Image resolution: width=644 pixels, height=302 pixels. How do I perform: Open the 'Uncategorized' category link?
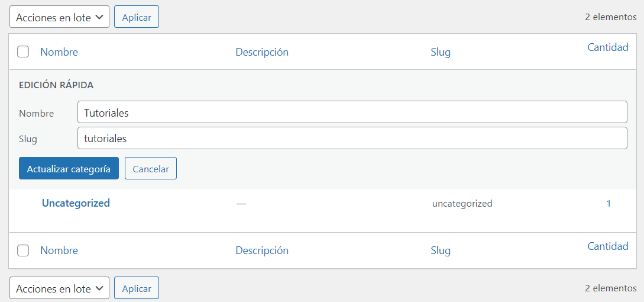(x=76, y=203)
